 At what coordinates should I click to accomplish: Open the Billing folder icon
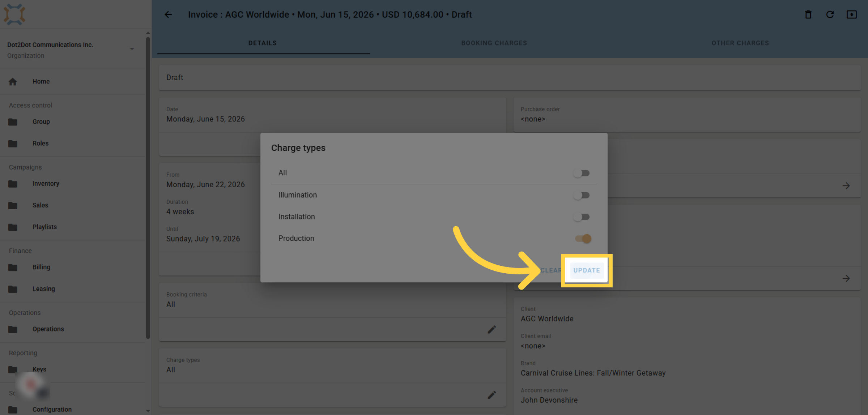13,267
